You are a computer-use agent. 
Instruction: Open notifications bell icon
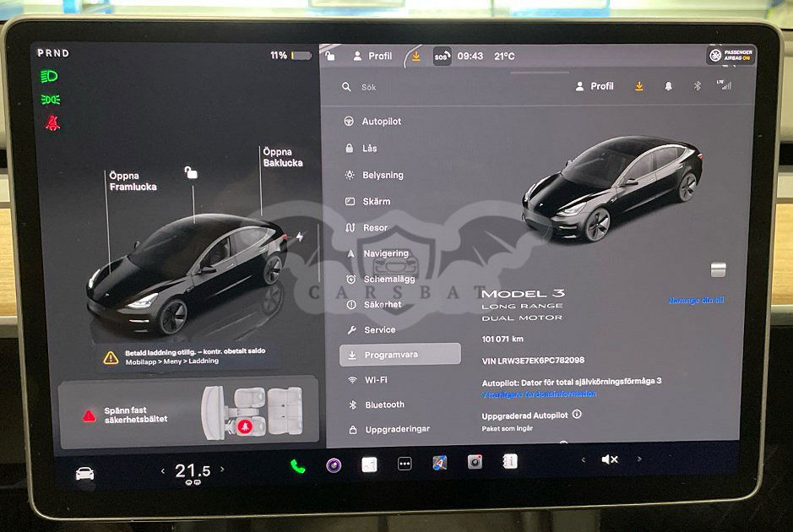tap(668, 86)
